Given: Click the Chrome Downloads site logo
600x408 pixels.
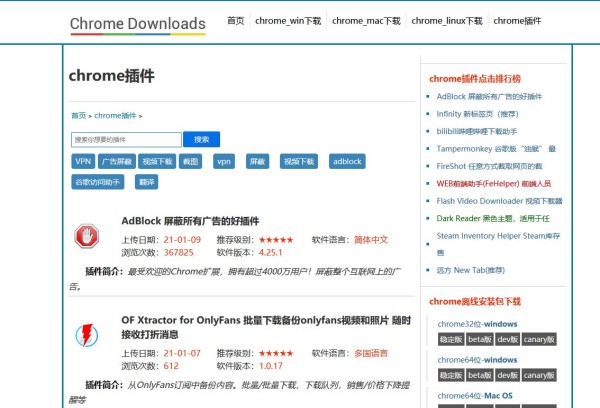Looking at the screenshot, I should pyautogui.click(x=138, y=24).
